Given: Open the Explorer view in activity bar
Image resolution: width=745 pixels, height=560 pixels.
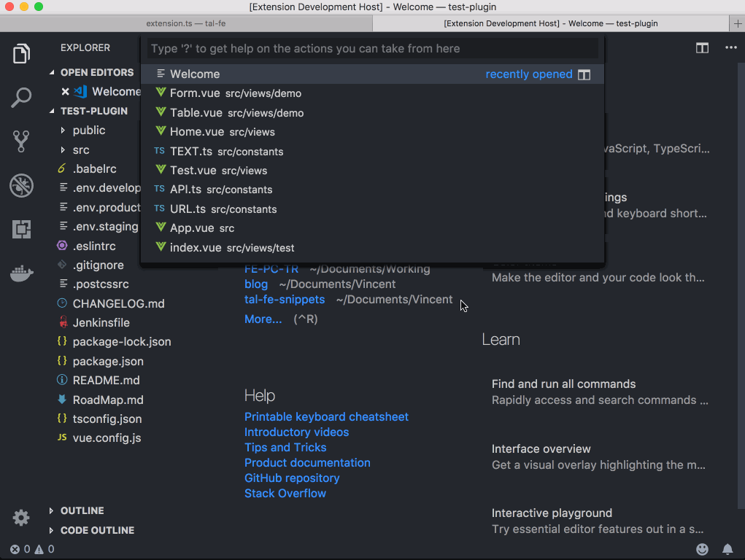Looking at the screenshot, I should click(x=21, y=53).
